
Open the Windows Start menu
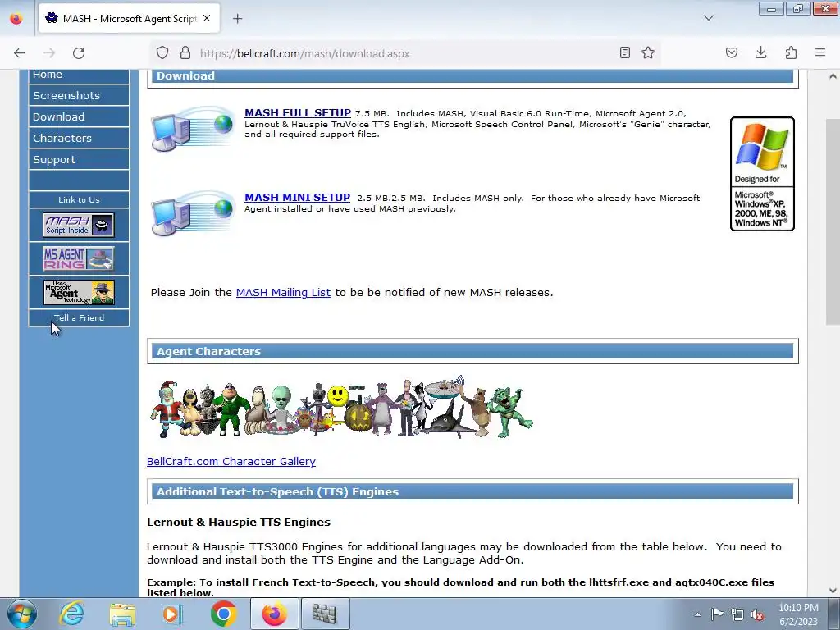click(x=21, y=614)
